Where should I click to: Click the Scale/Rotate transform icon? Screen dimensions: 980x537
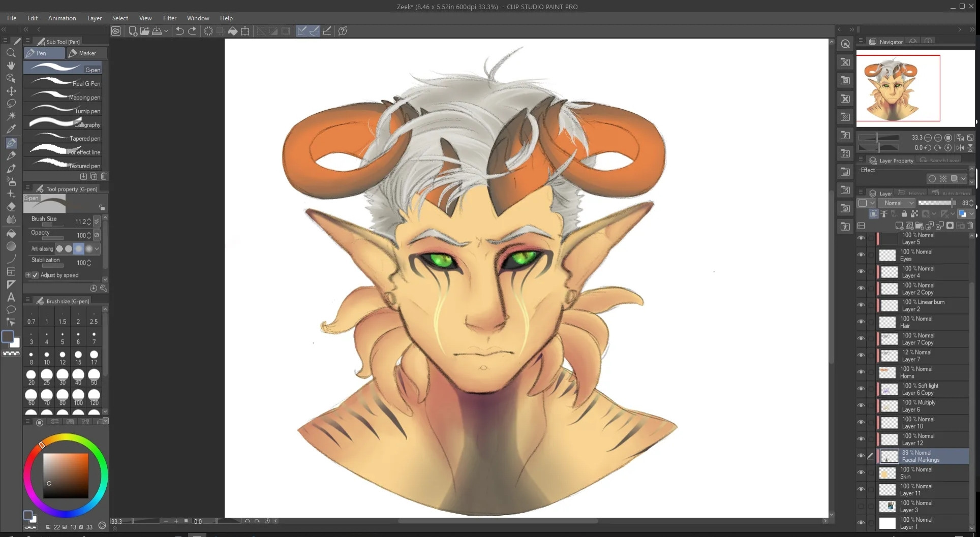click(245, 31)
